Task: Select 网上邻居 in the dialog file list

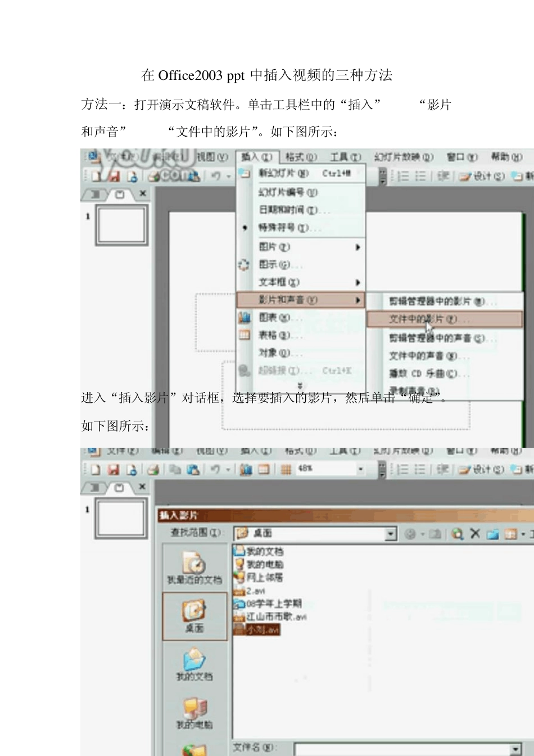Action: coord(258,578)
